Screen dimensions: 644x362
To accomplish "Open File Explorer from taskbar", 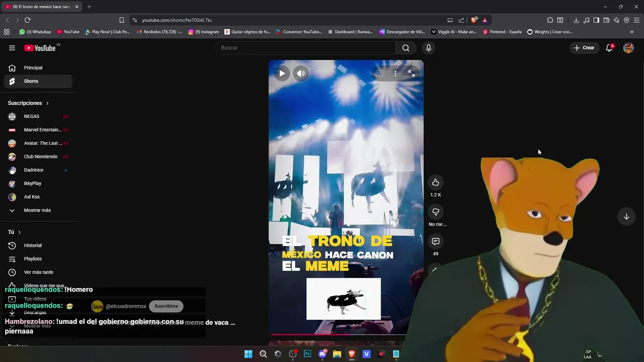I will 337,354.
